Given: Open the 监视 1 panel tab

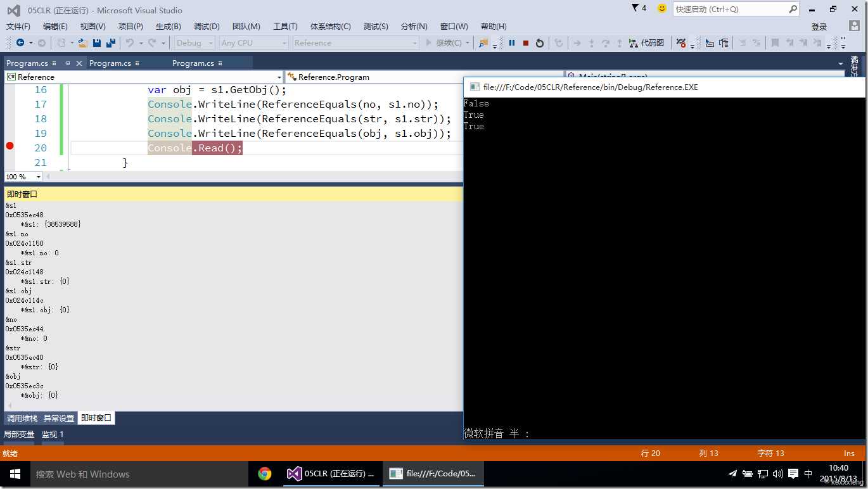Looking at the screenshot, I should (x=53, y=435).
